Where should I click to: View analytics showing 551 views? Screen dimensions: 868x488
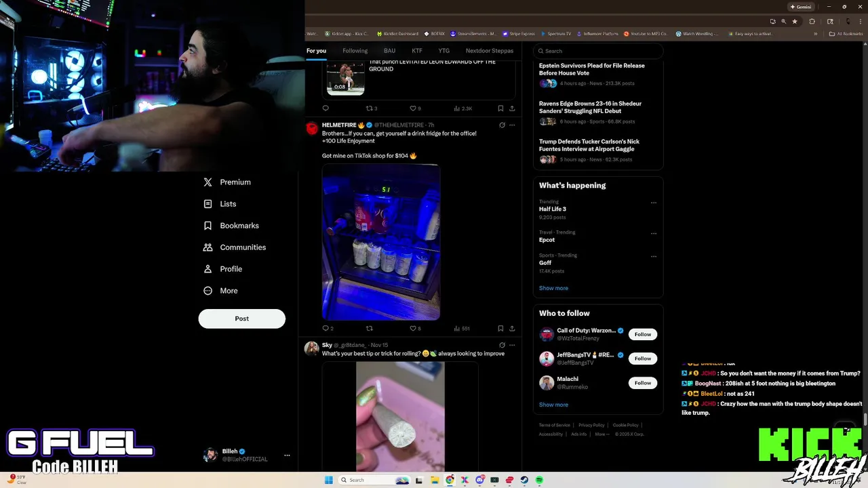[461, 328]
